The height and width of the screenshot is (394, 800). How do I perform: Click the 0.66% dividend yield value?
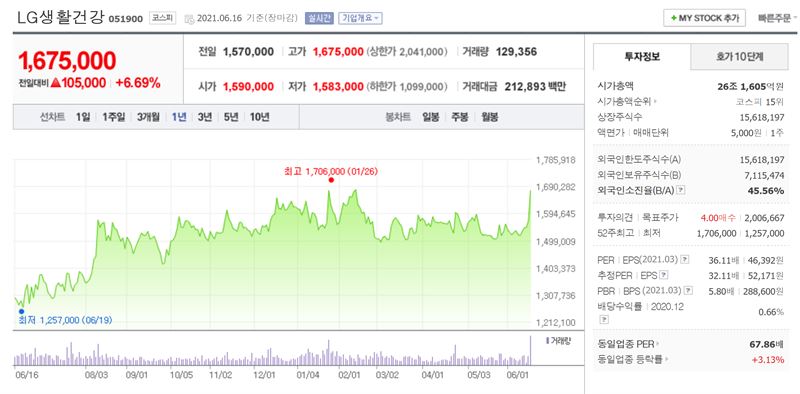tap(771, 312)
